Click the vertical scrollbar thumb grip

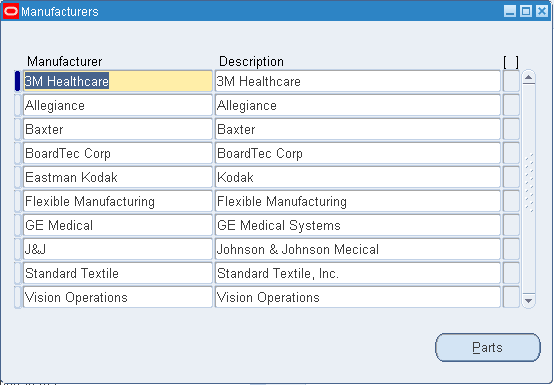point(529,183)
